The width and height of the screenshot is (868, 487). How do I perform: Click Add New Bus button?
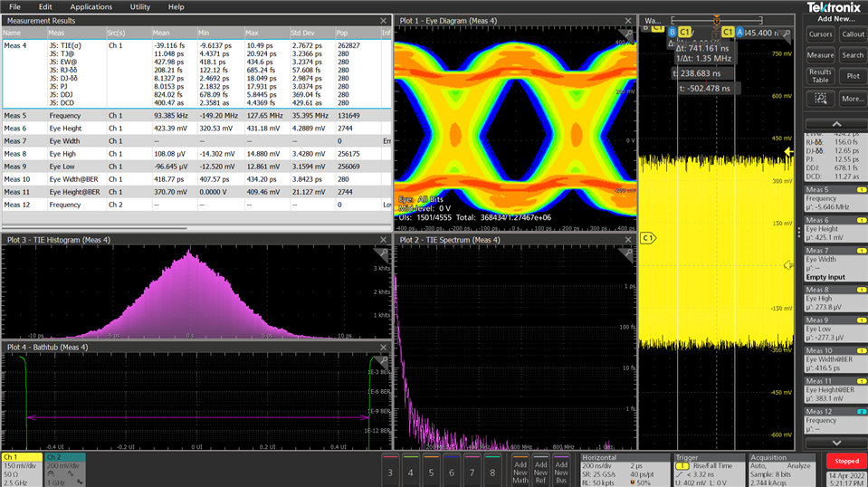(561, 472)
